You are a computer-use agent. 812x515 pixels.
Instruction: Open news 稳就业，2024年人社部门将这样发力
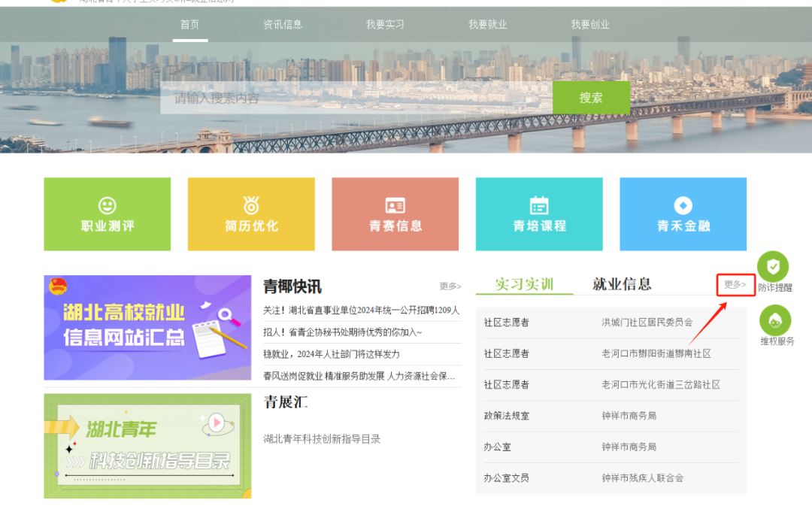coord(332,354)
